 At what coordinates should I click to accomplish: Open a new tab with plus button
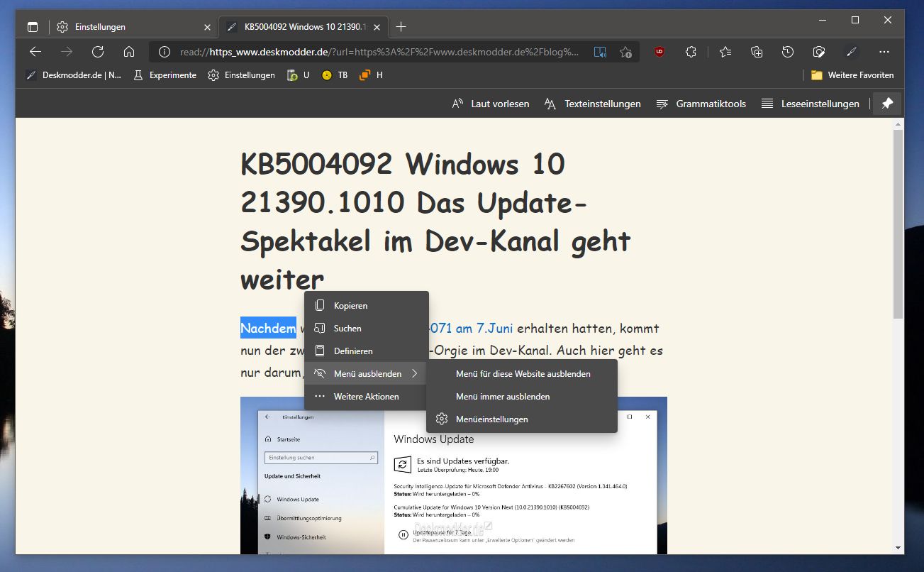click(x=401, y=27)
